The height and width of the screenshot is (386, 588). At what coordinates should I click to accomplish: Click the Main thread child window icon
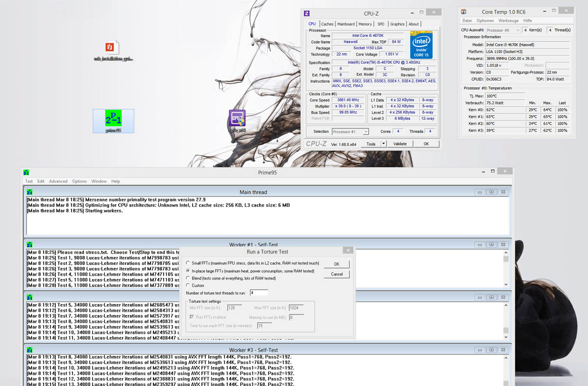pyautogui.click(x=30, y=192)
